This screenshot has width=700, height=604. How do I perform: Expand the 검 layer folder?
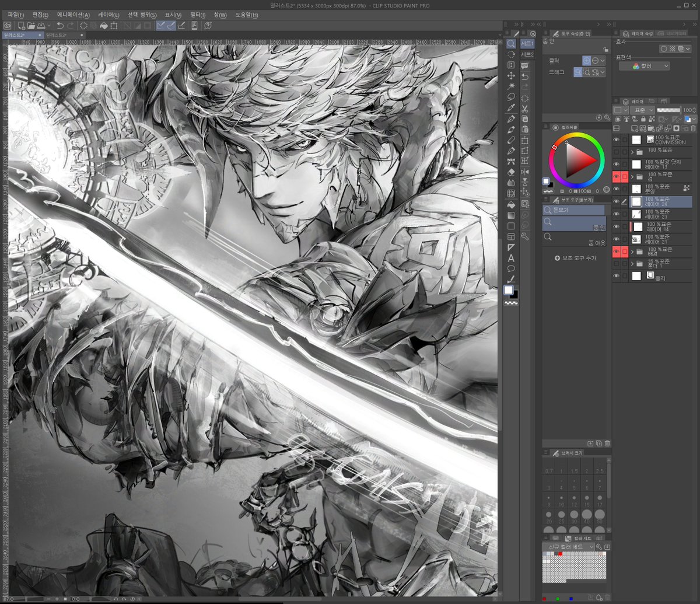(x=632, y=177)
